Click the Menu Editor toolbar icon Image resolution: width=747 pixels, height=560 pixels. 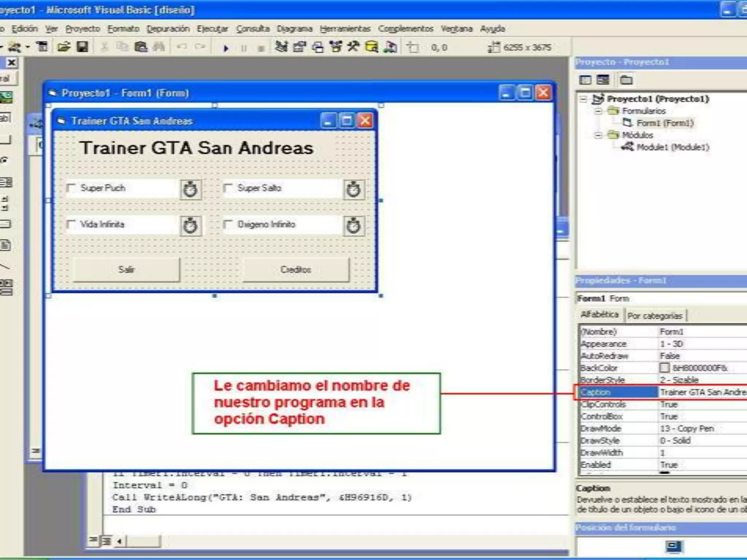42,47
